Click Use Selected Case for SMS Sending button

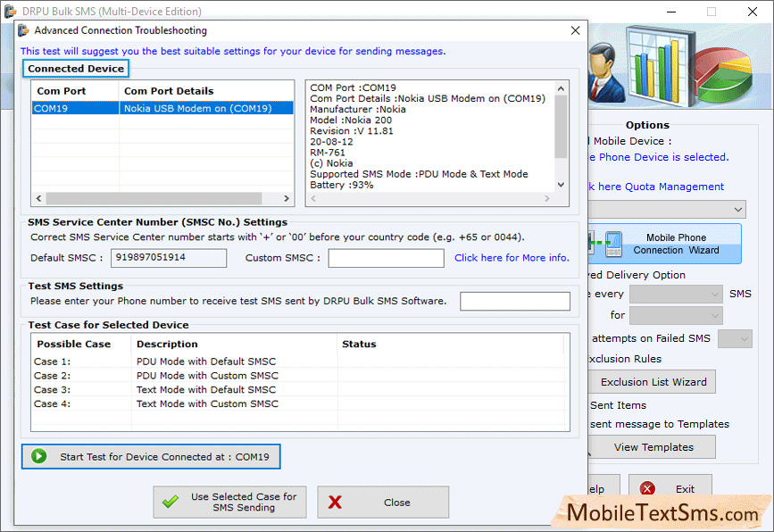coord(229,502)
